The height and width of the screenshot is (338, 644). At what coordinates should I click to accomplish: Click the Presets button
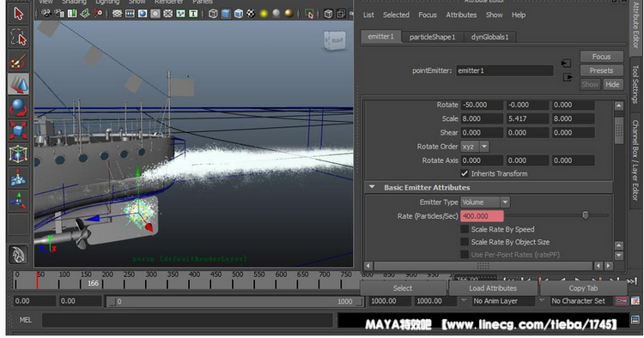(x=601, y=70)
